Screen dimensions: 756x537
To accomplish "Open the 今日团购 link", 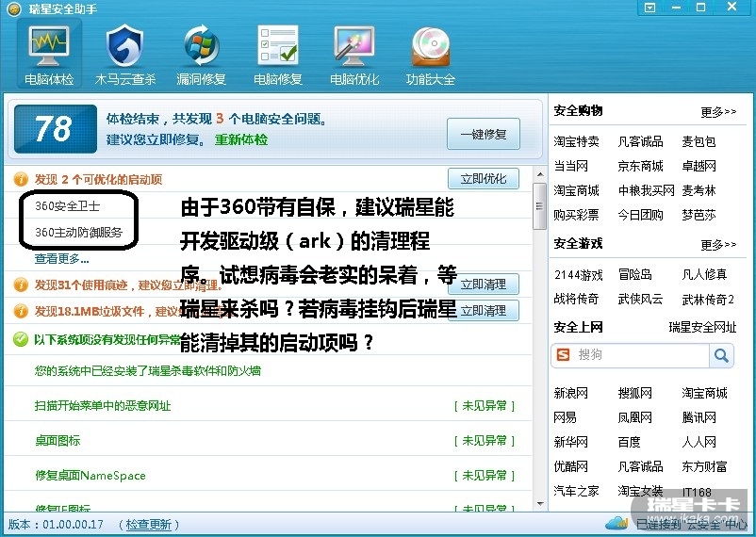I will pos(640,215).
